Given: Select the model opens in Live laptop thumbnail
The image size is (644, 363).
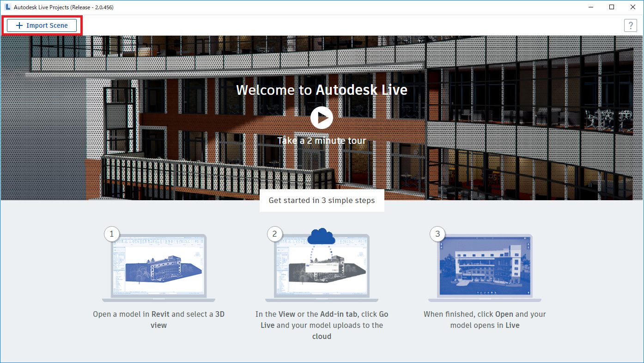Looking at the screenshot, I should pyautogui.click(x=485, y=268).
